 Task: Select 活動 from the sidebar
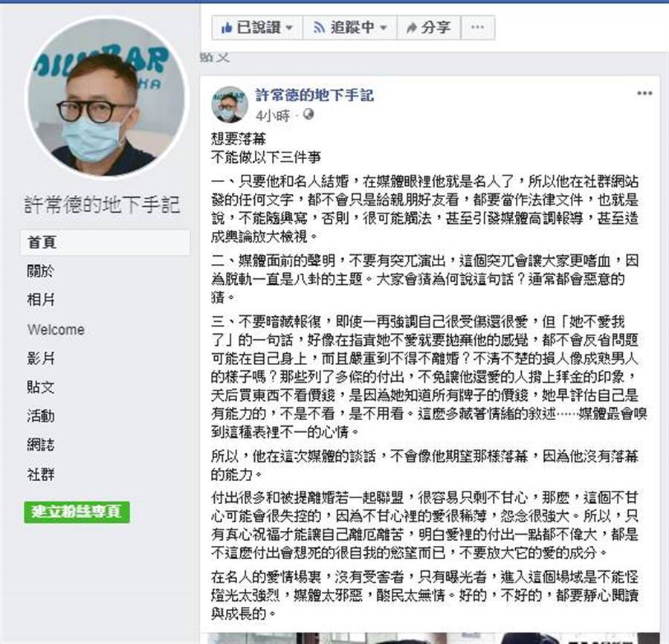[x=41, y=416]
